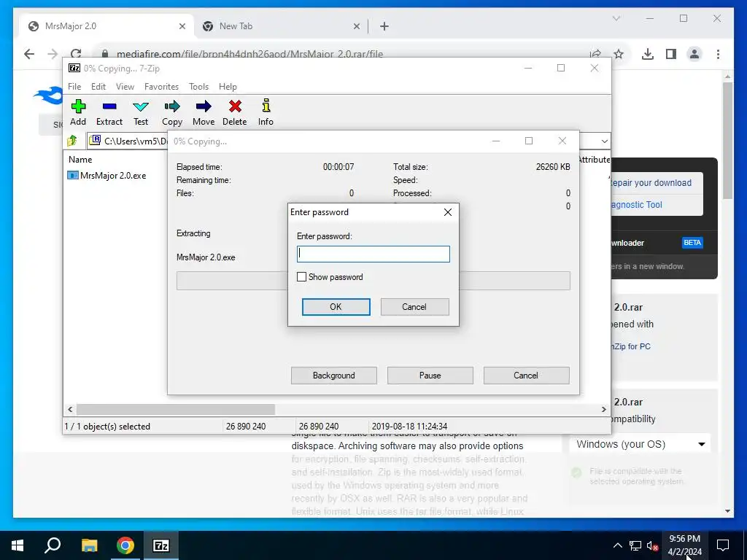Open the Favorites menu in 7-Zip
The image size is (747, 560).
tap(161, 87)
